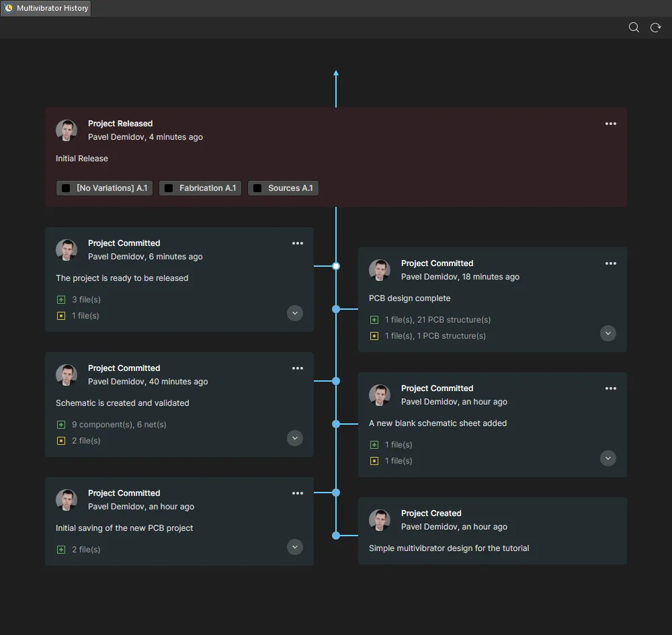
Task: Click '9 component(s), 6 net(s)' text
Action: 119,425
